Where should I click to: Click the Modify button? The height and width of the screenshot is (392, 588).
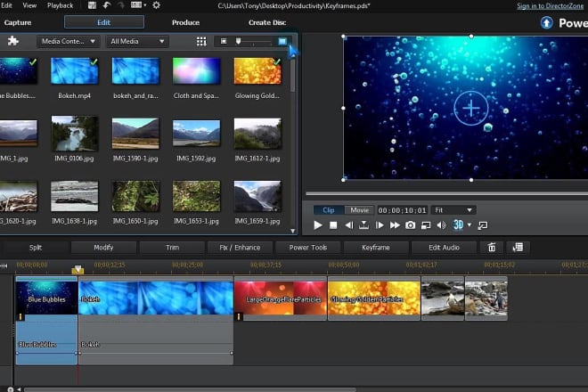point(103,247)
